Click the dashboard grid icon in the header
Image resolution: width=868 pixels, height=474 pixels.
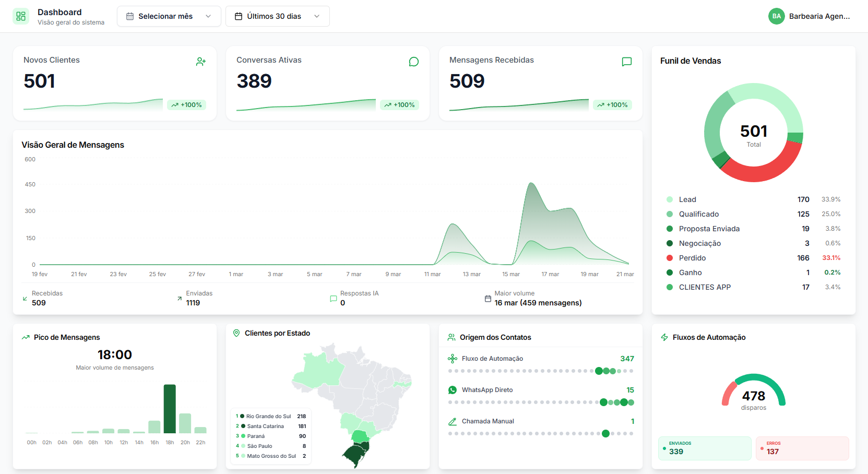20,16
